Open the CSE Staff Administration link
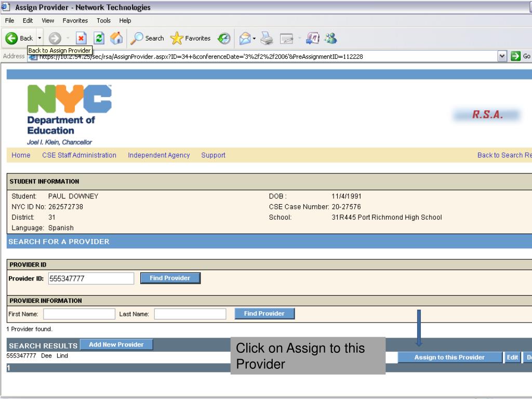This screenshot has width=532, height=399. 79,155
